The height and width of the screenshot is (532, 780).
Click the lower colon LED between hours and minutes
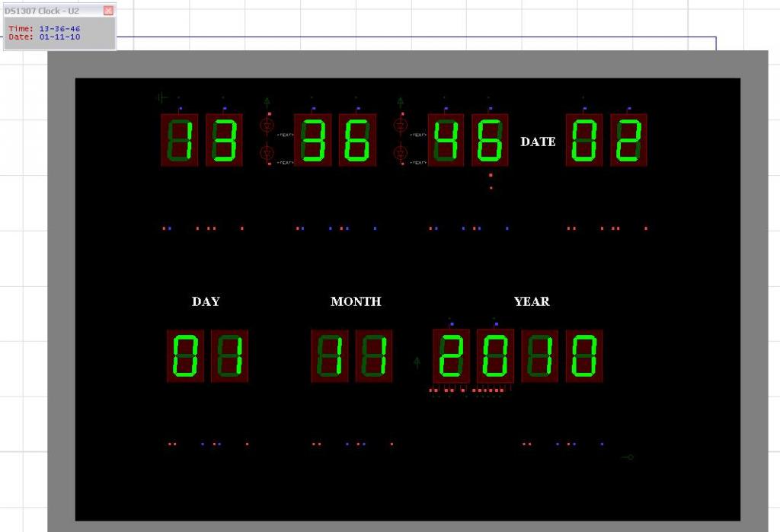[267, 153]
